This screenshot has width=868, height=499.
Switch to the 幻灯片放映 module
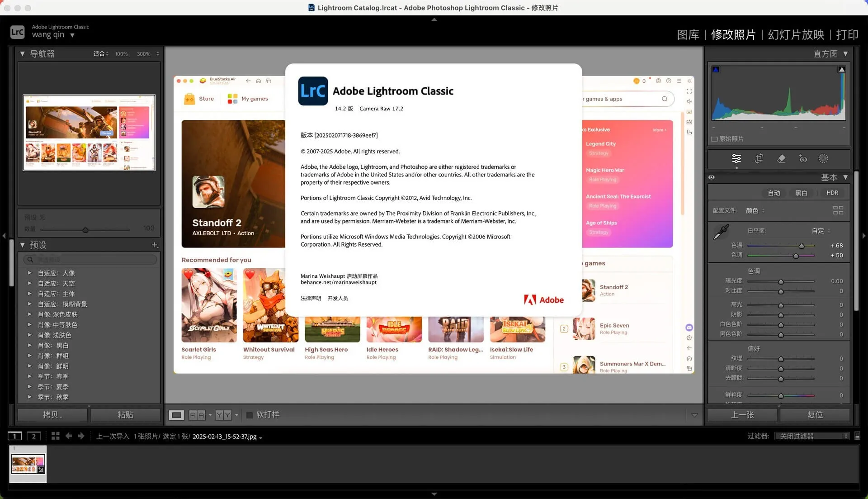pyautogui.click(x=796, y=35)
